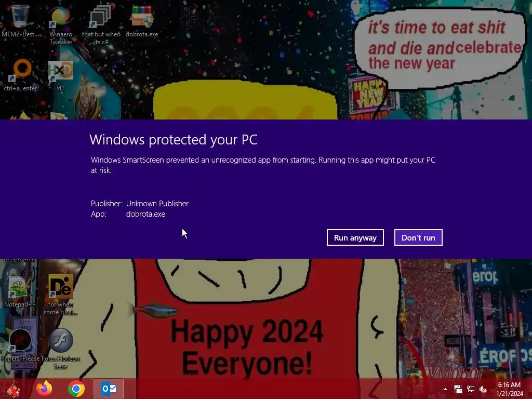Select the Papers, Please desktop shortcut
532x399 pixels.
pyautogui.click(x=20, y=345)
